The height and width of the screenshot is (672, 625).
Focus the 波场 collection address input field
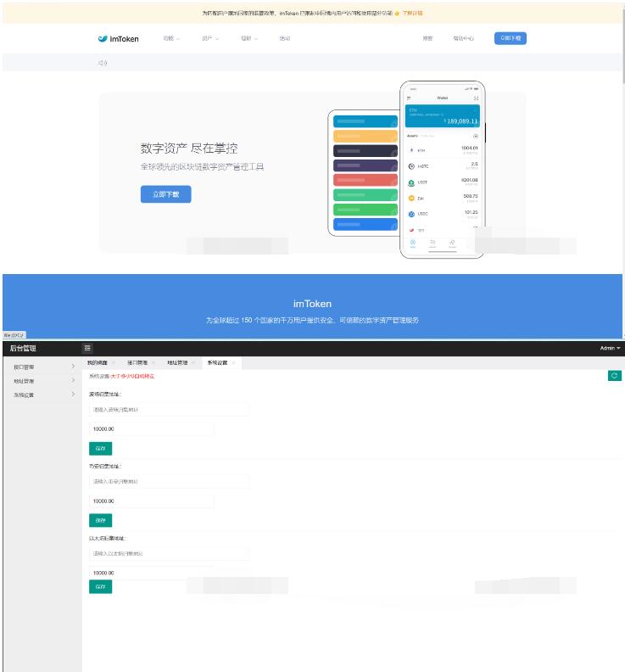170,410
